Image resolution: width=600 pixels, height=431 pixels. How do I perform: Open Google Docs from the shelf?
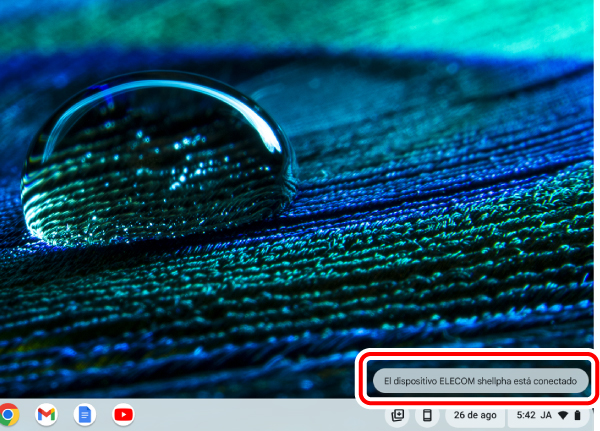click(x=85, y=415)
